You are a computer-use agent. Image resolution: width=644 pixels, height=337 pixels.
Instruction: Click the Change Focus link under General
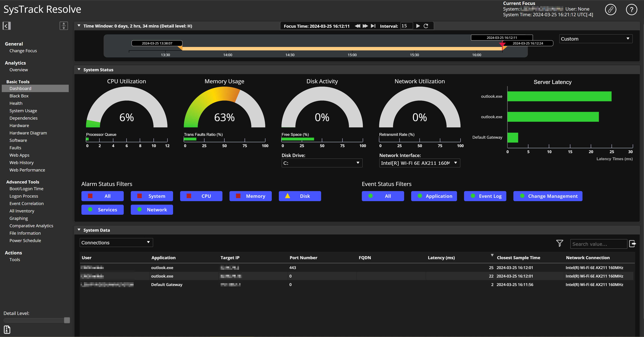(23, 50)
